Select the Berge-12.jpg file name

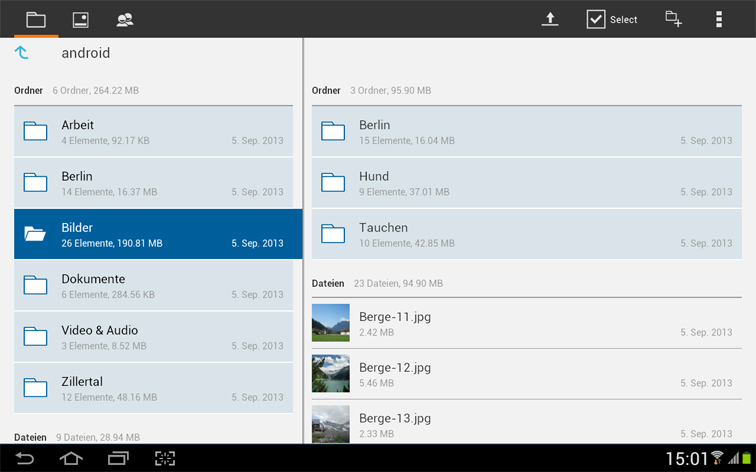pyautogui.click(x=395, y=367)
